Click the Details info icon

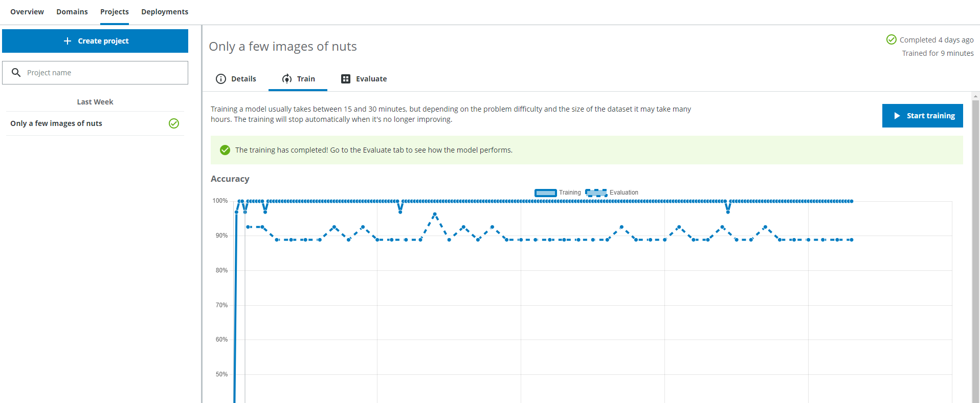(221, 79)
